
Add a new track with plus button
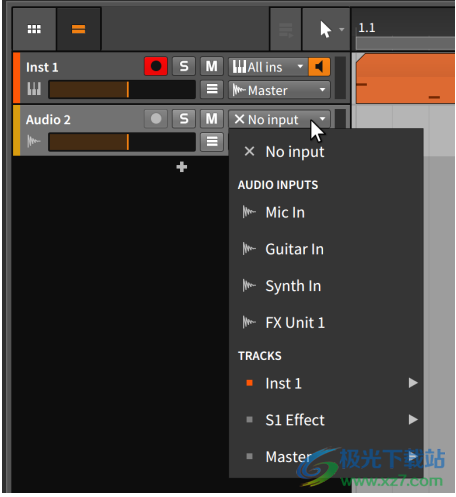(182, 167)
